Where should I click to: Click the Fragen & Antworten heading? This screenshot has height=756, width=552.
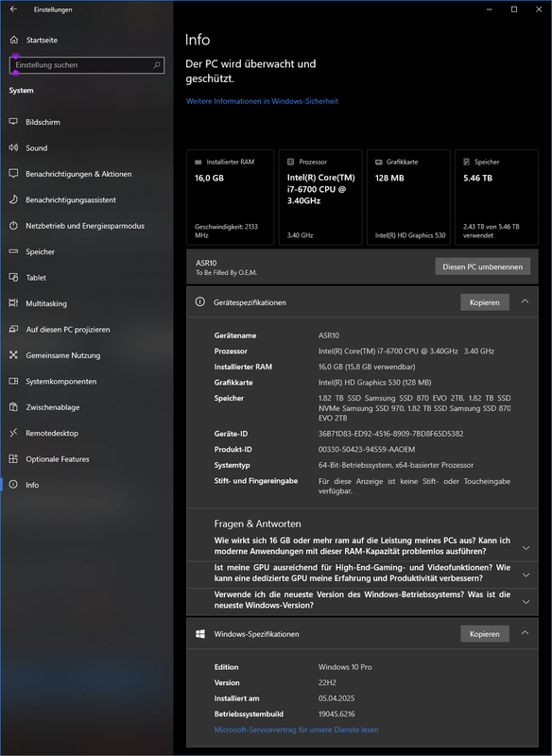pyautogui.click(x=257, y=524)
